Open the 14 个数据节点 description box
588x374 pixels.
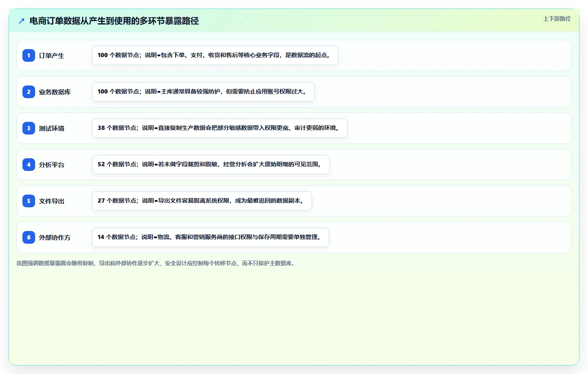pyautogui.click(x=210, y=237)
